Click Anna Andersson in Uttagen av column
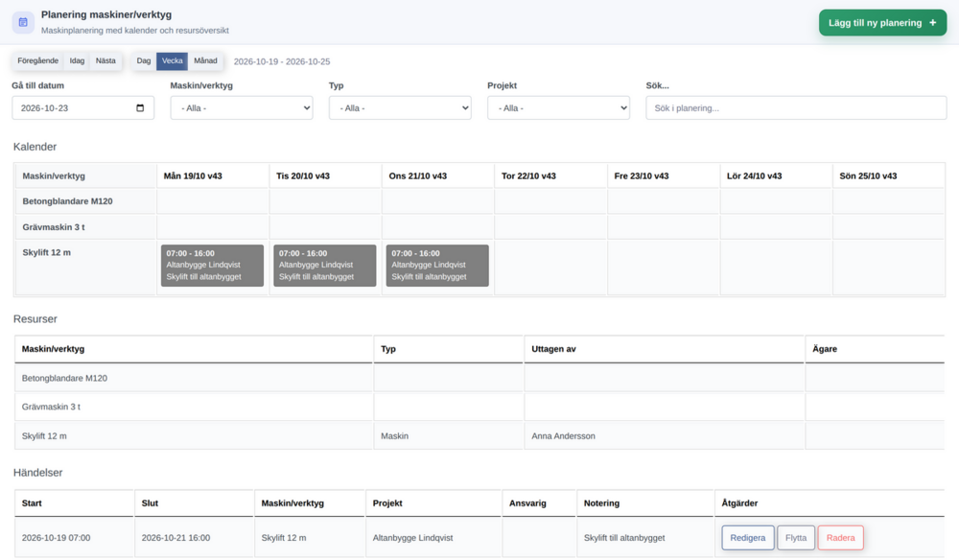Screen dimensions: 959x560 click(563, 436)
